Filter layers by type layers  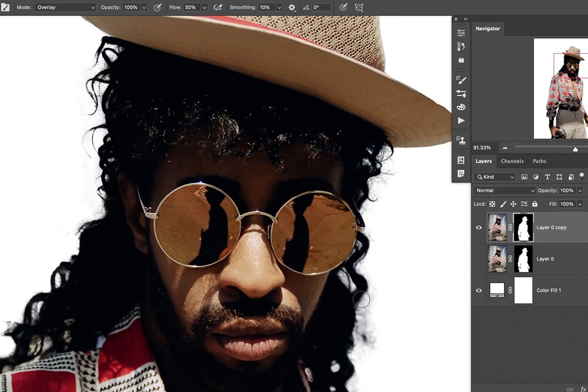(x=547, y=177)
